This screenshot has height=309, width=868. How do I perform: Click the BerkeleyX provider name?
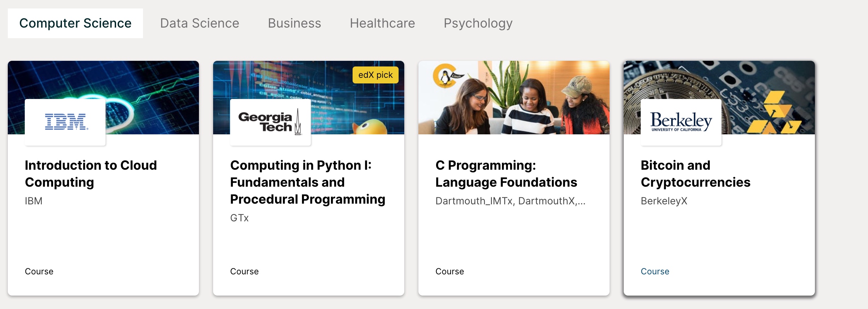(664, 201)
